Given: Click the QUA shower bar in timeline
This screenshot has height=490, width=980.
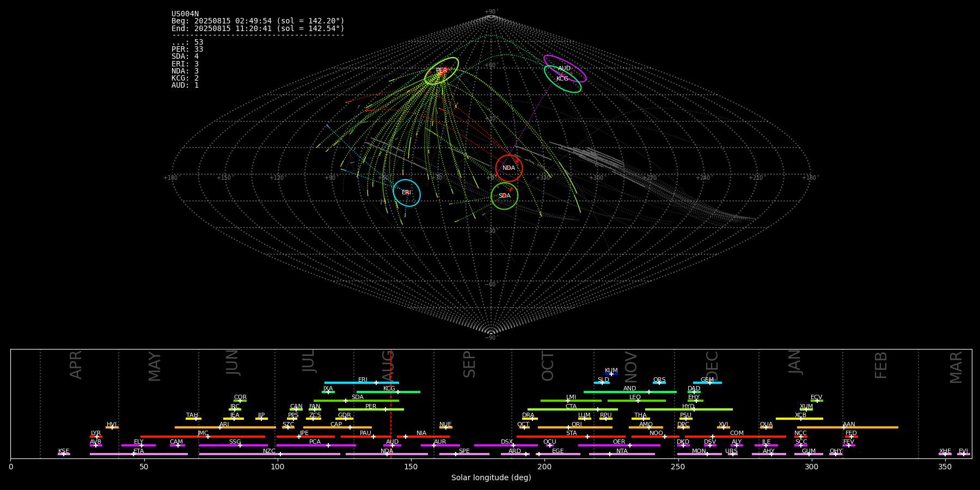Looking at the screenshot, I should coord(766,427).
